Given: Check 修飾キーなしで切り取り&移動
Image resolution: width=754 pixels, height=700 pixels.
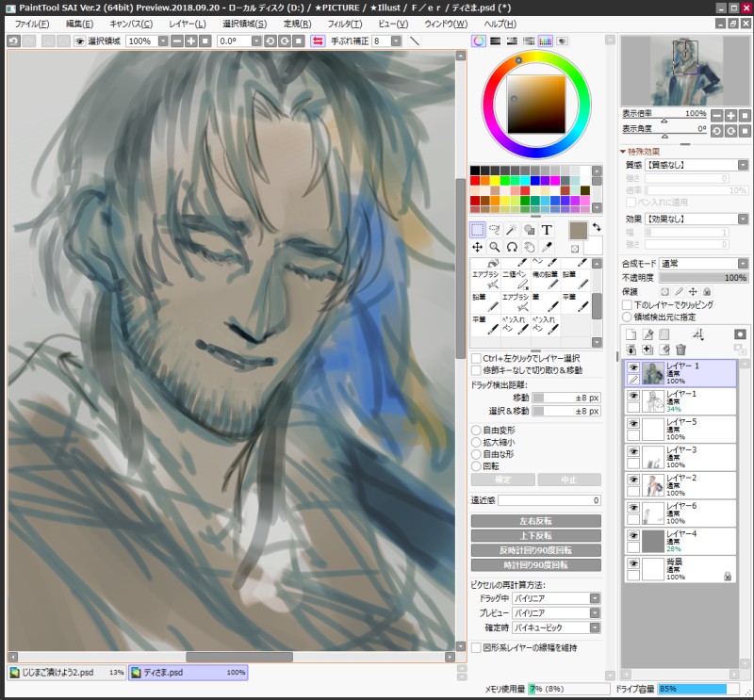Looking at the screenshot, I should tap(476, 370).
